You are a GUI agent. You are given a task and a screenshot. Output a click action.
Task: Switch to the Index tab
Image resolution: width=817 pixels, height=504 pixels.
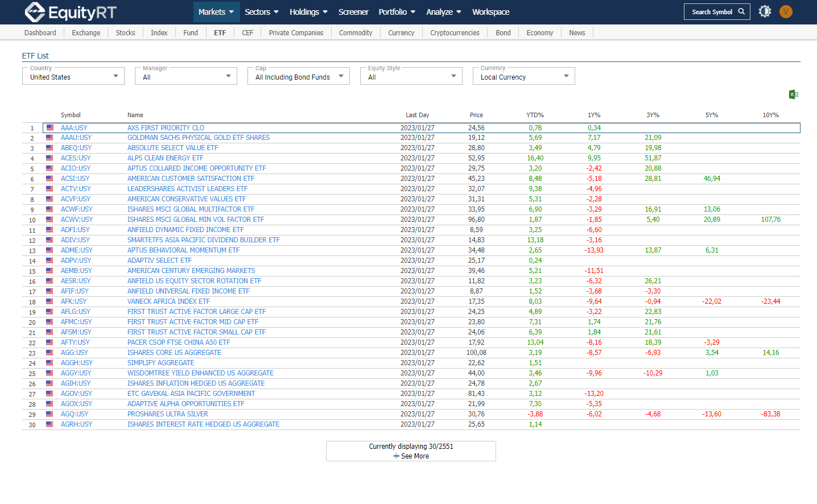pos(159,33)
